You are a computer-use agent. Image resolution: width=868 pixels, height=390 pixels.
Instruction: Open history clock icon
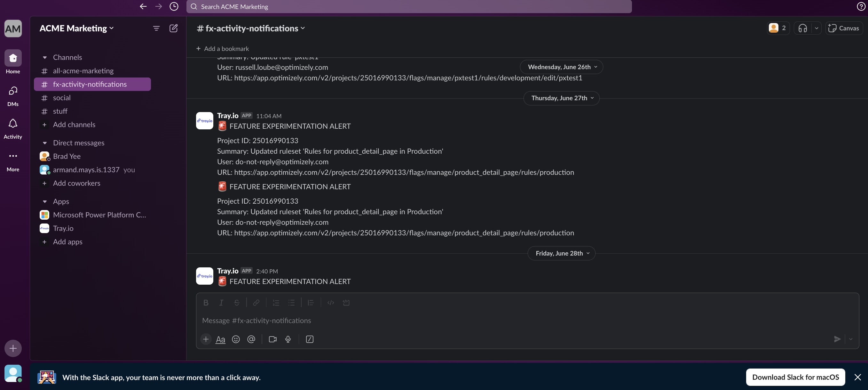pos(174,6)
